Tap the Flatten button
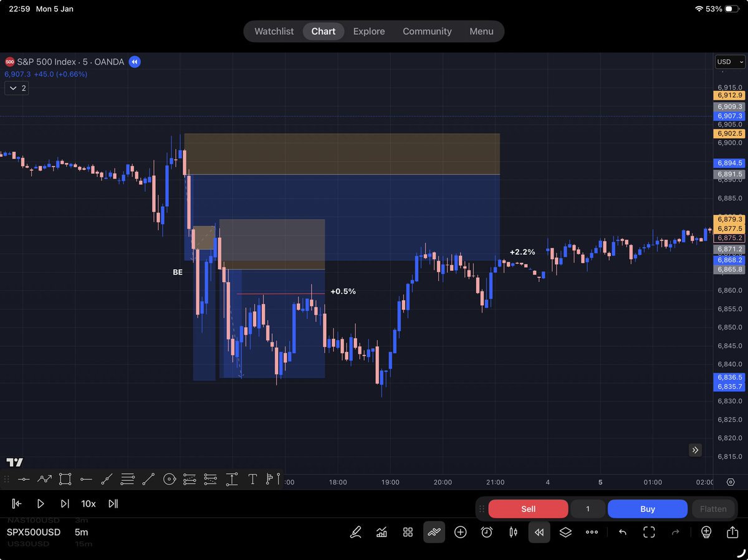748x560 pixels. [713, 509]
